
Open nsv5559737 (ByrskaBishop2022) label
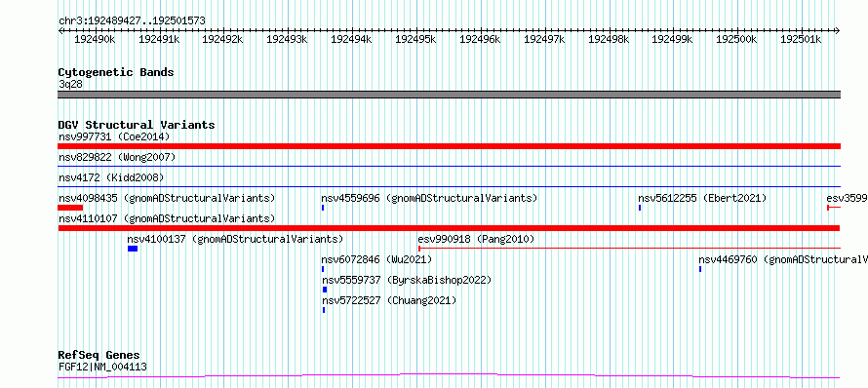(407, 280)
